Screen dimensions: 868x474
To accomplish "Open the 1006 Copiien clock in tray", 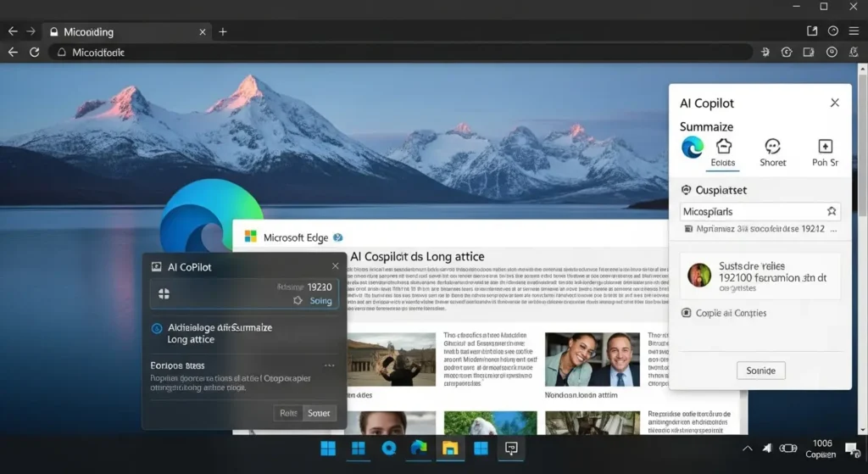I will click(x=821, y=449).
